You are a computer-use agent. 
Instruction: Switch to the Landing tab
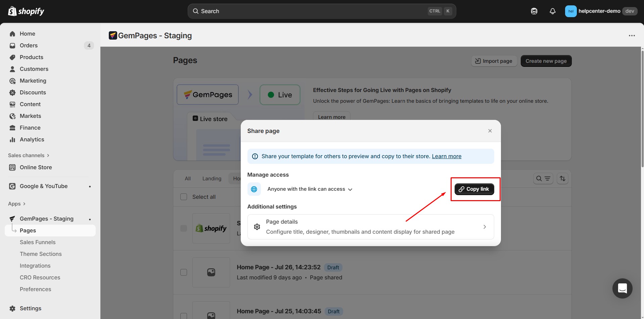(x=212, y=179)
